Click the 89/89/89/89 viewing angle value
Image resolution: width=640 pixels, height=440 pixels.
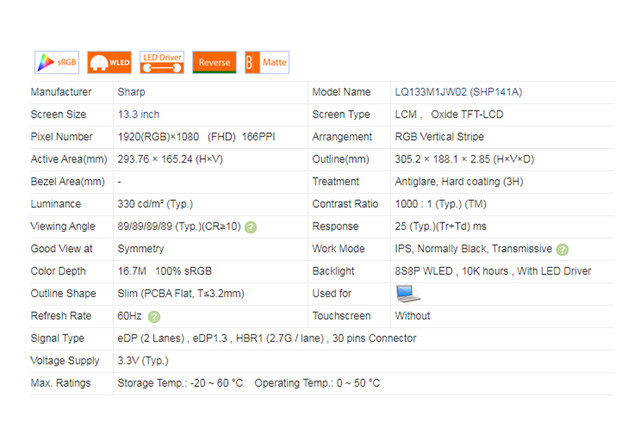coord(179,227)
